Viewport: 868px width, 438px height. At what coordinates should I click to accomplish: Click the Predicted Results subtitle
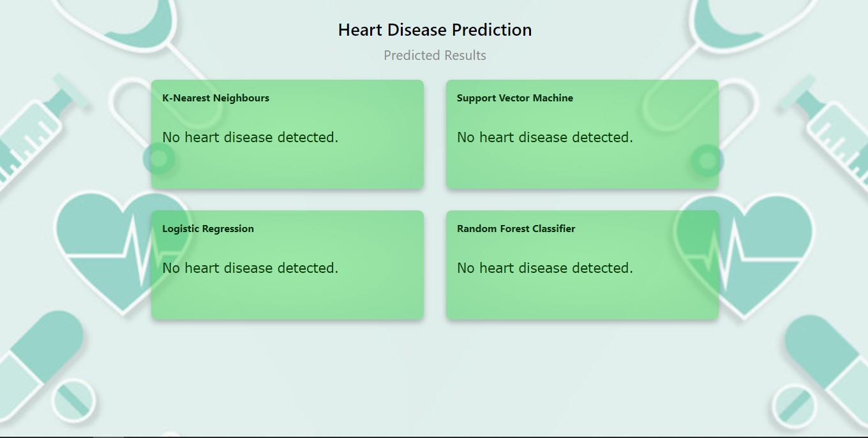pyautogui.click(x=435, y=55)
